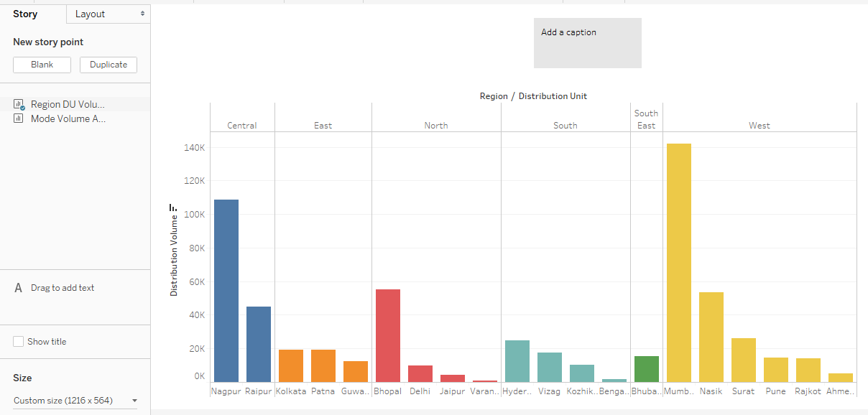Click the Jaipur axis label
868x415 pixels.
[x=453, y=392]
